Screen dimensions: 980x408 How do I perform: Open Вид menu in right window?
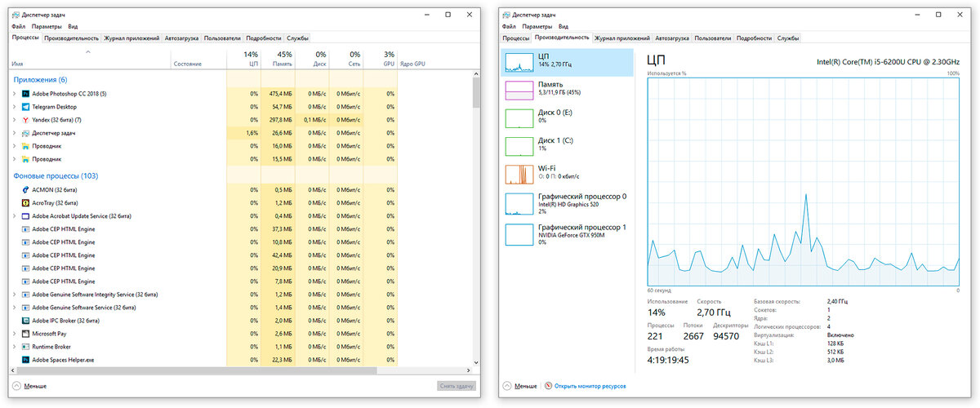click(x=563, y=27)
